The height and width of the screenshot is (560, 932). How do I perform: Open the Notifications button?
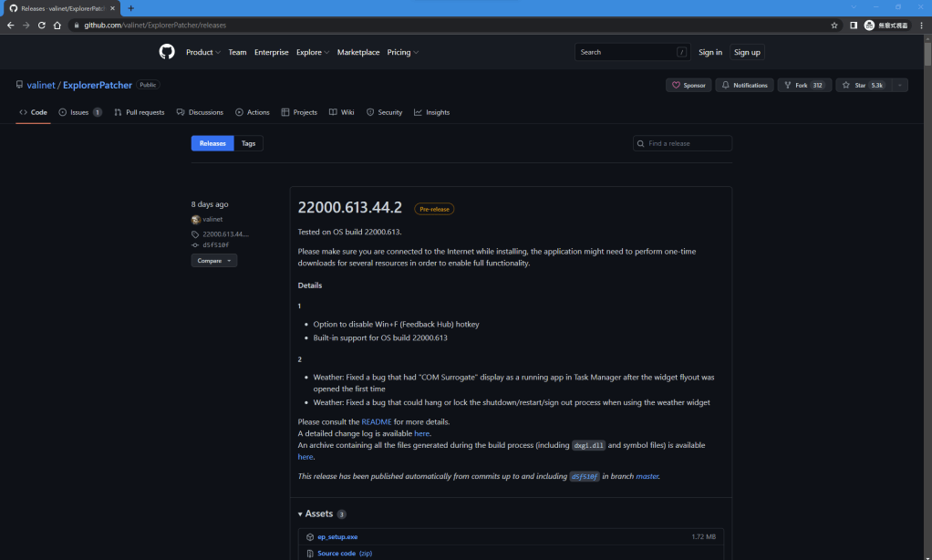tap(744, 85)
